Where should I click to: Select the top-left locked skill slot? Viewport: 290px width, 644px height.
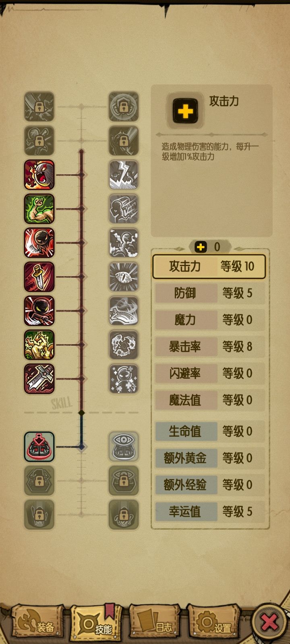(x=39, y=107)
